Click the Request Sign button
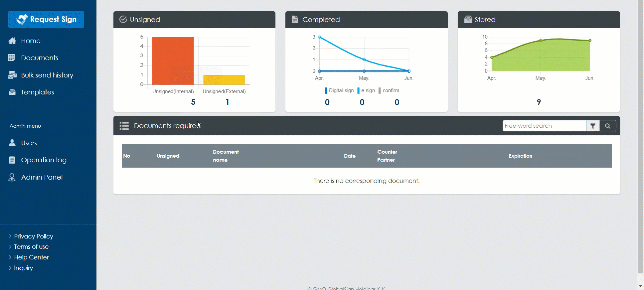Image resolution: width=644 pixels, height=290 pixels. tap(46, 19)
